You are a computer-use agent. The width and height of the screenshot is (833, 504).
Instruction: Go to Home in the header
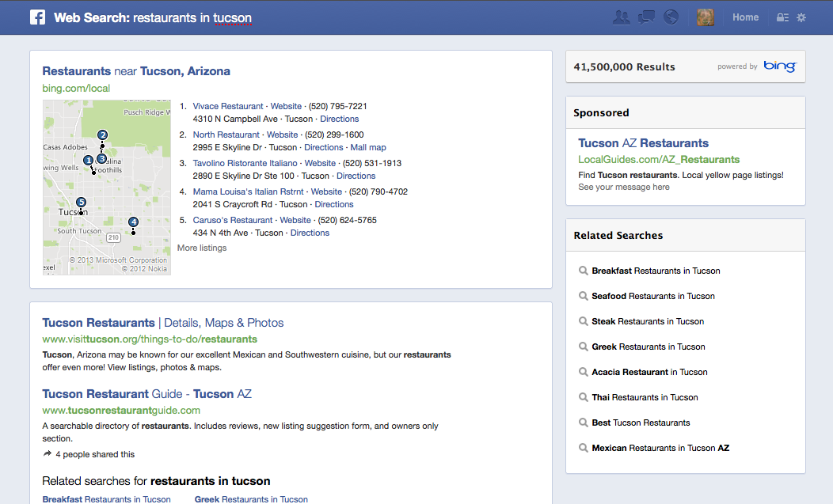(745, 17)
